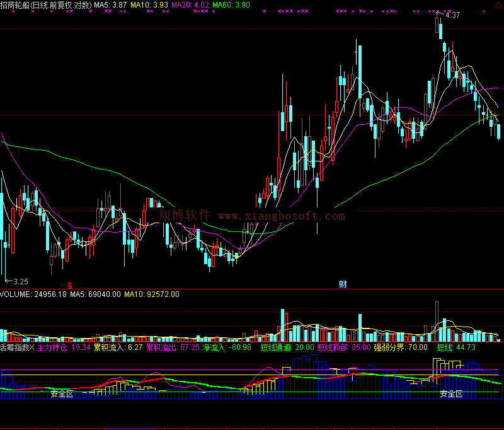Select the MA20: 4.02 label
Screen dimensions: 504x430
point(190,5)
